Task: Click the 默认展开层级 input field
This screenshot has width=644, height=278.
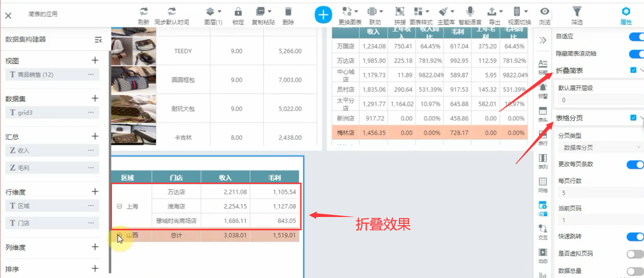Action: tap(601, 100)
